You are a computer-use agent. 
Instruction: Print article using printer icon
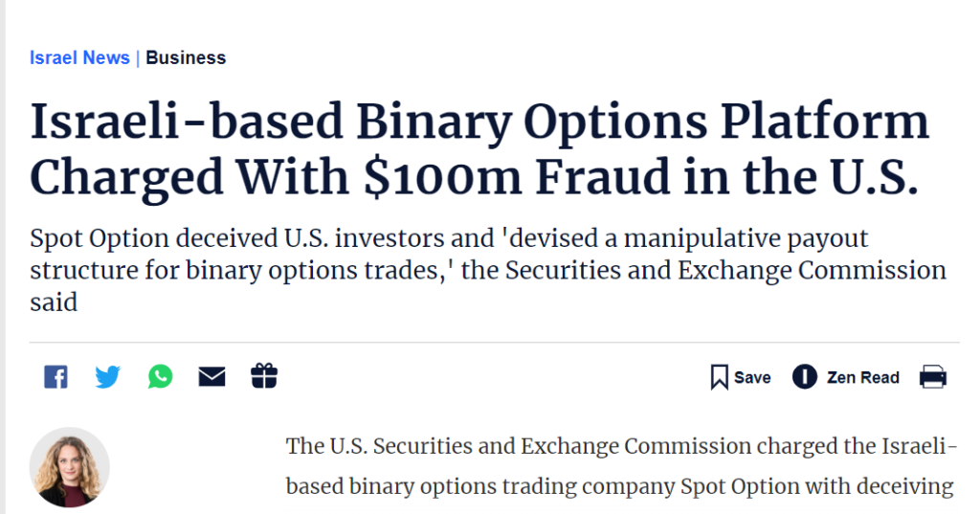coord(932,376)
